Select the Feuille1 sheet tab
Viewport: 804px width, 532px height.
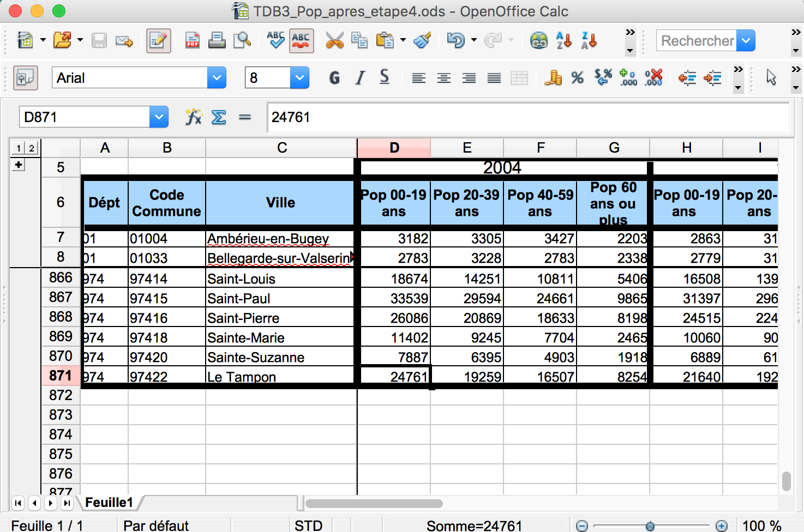pos(109,503)
